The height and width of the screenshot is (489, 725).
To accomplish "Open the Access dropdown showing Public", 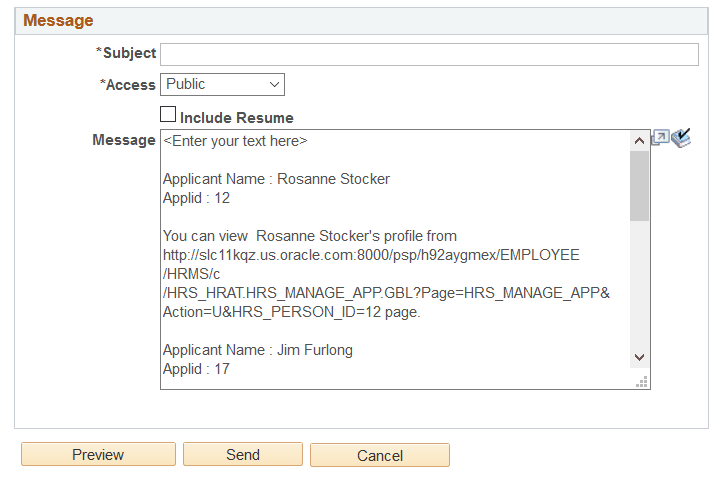I will coord(222,85).
